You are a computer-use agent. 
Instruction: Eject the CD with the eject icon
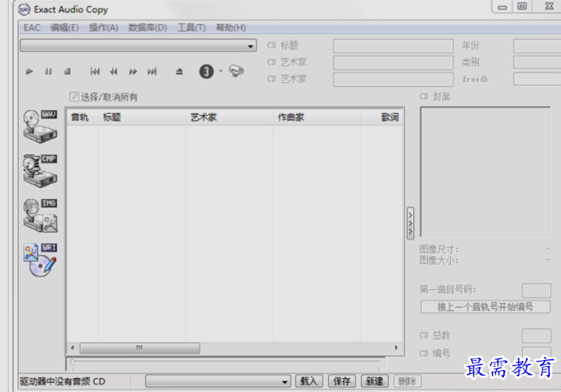tap(179, 72)
